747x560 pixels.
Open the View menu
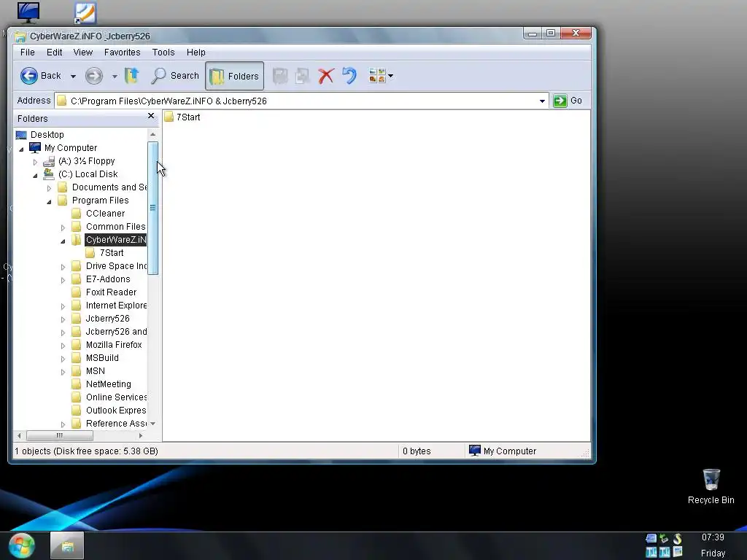pyautogui.click(x=83, y=52)
